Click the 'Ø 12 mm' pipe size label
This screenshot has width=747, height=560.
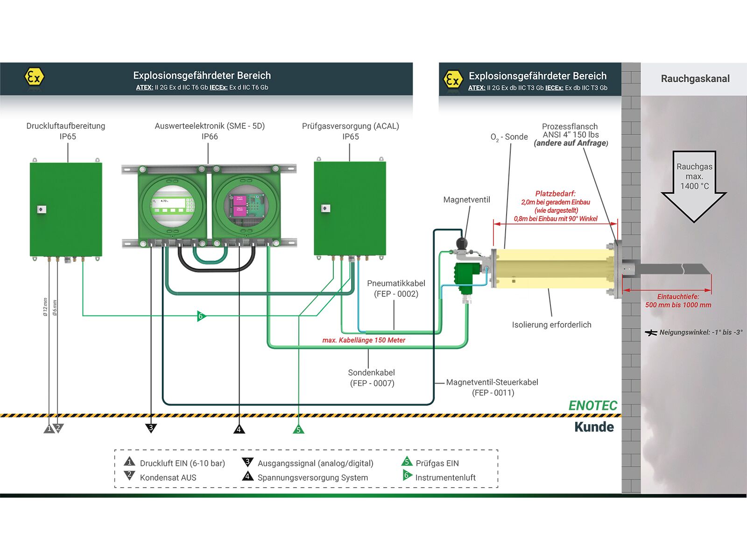pos(45,307)
